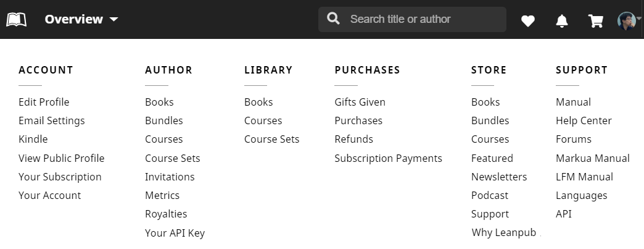Click the search magnifier icon

(x=334, y=19)
